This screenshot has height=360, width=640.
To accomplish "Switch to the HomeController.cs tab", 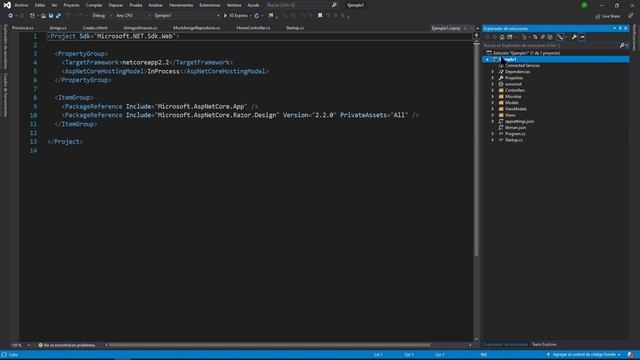I will 253,28.
